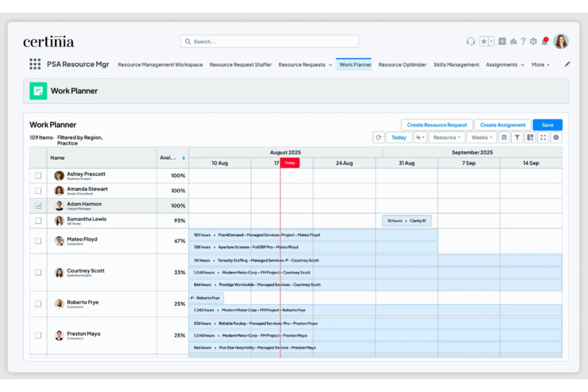Check the Mateo Floyd row checkbox
The height and width of the screenshot is (392, 588).
coord(38,241)
